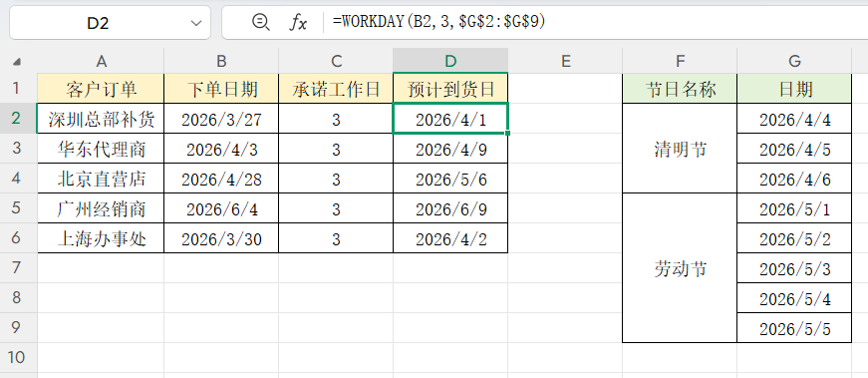
Task: Select row 4 header
Action: point(17,178)
